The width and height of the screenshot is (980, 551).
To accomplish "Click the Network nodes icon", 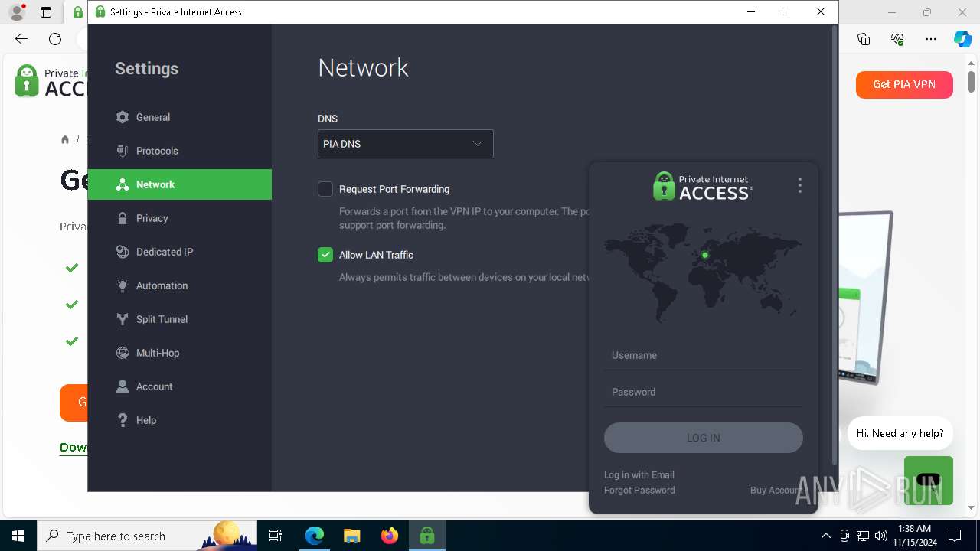I will click(122, 184).
